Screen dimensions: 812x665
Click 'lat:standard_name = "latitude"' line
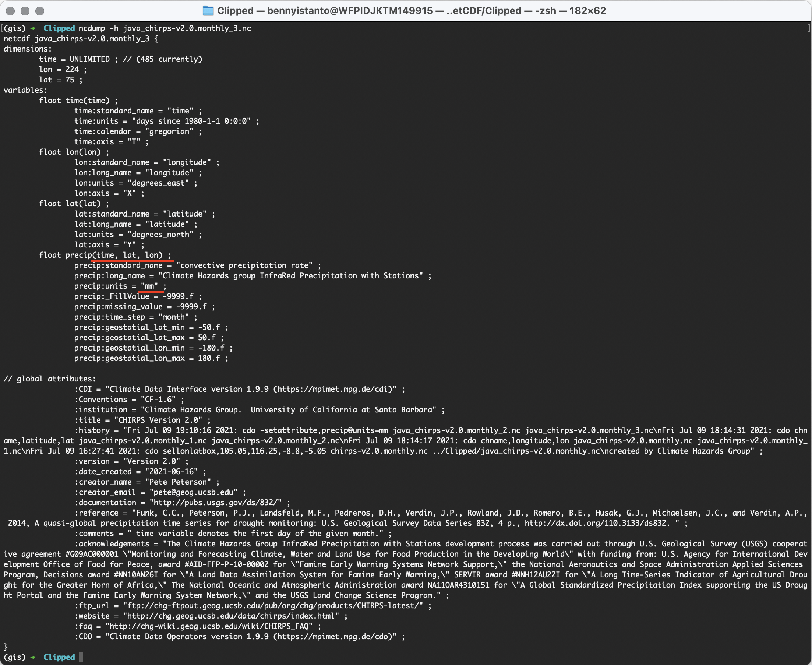(145, 214)
